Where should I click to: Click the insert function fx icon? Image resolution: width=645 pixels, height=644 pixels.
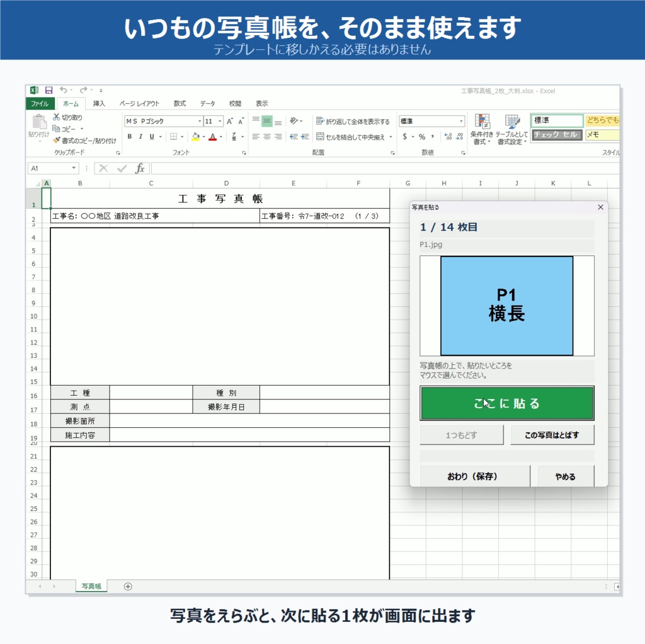coord(140,168)
